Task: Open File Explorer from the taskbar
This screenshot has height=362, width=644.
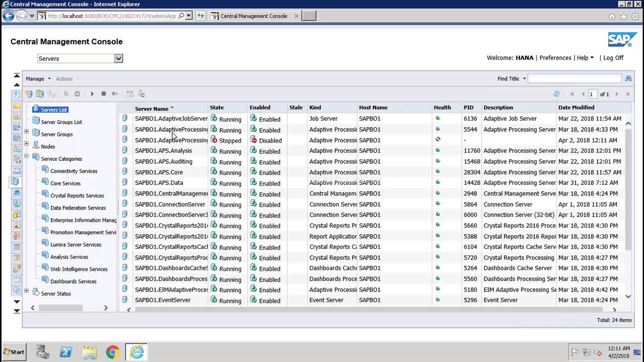Action: tap(90, 352)
